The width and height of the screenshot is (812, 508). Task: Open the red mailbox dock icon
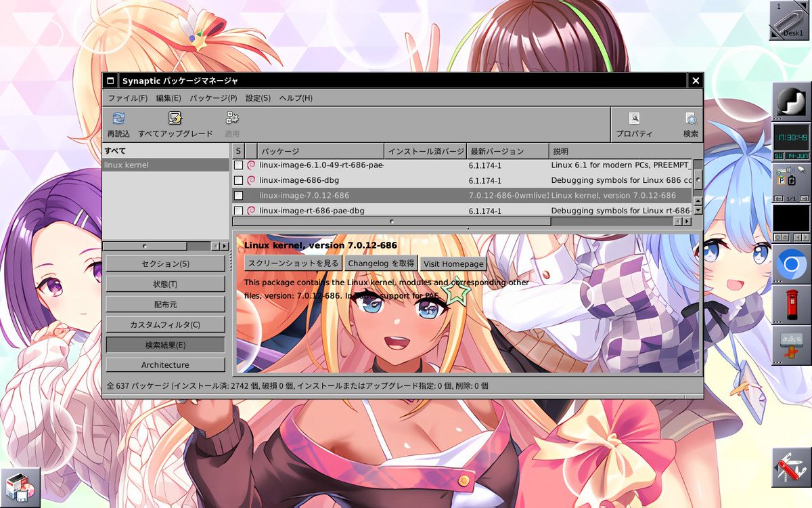pos(791,305)
